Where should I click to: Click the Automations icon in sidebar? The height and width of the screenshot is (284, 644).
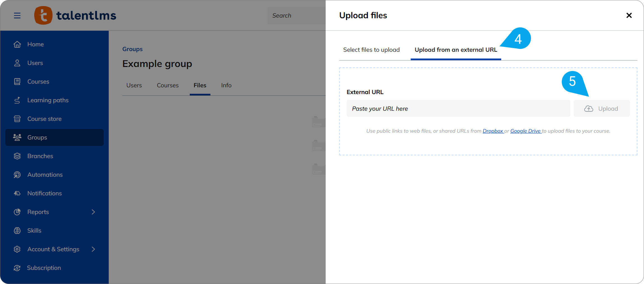(x=17, y=175)
